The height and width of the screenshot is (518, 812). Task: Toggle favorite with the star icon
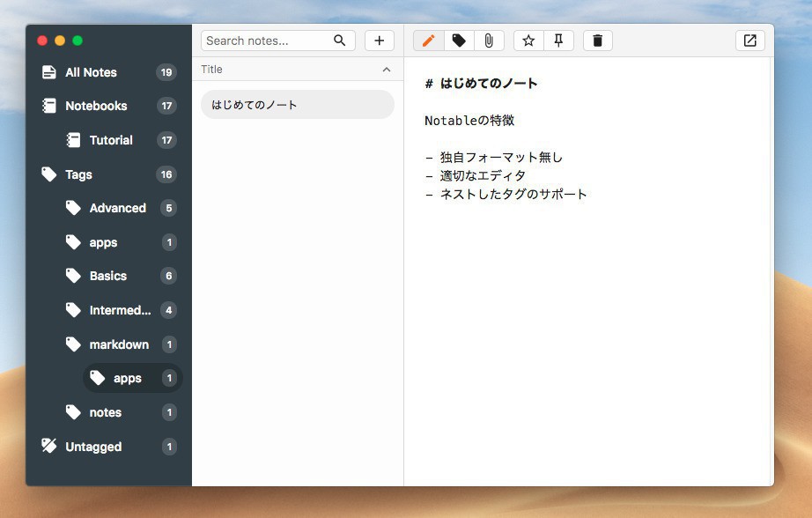(x=528, y=41)
